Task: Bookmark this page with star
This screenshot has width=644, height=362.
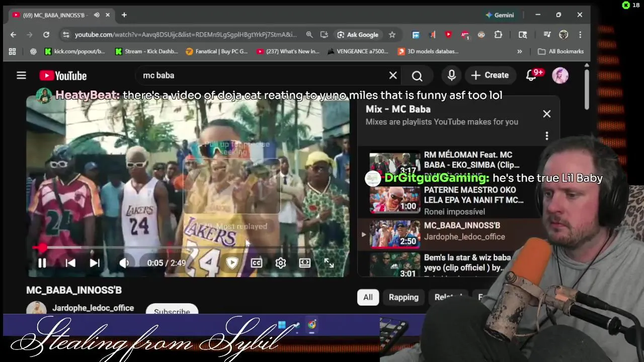Action: 392,35
